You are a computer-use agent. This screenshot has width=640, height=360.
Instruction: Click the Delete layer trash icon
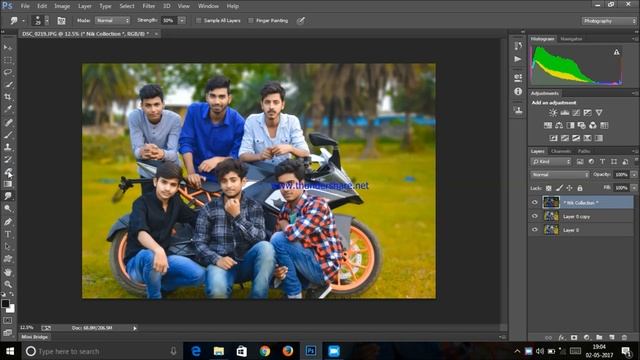(624, 338)
